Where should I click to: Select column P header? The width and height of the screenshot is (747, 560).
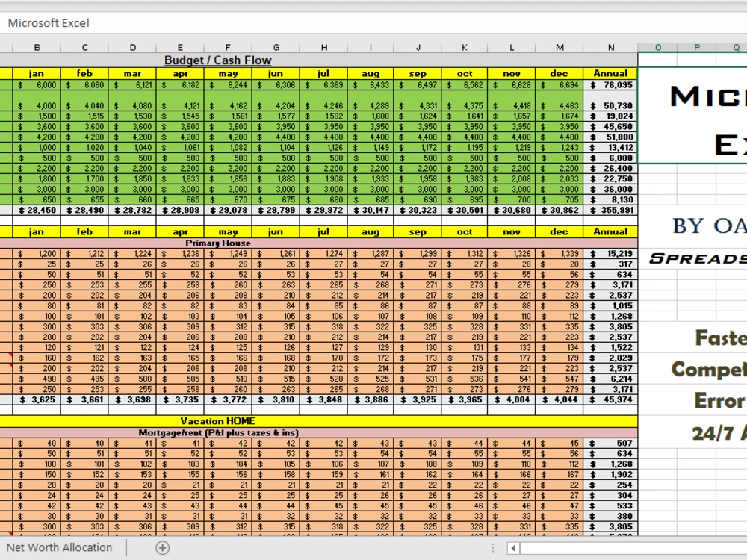(x=697, y=47)
